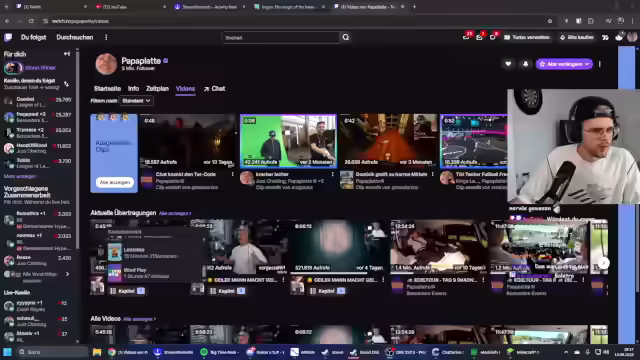This screenshot has width=640, height=360.
Task: Expand the Abo verlängern dropdown
Action: (587, 64)
